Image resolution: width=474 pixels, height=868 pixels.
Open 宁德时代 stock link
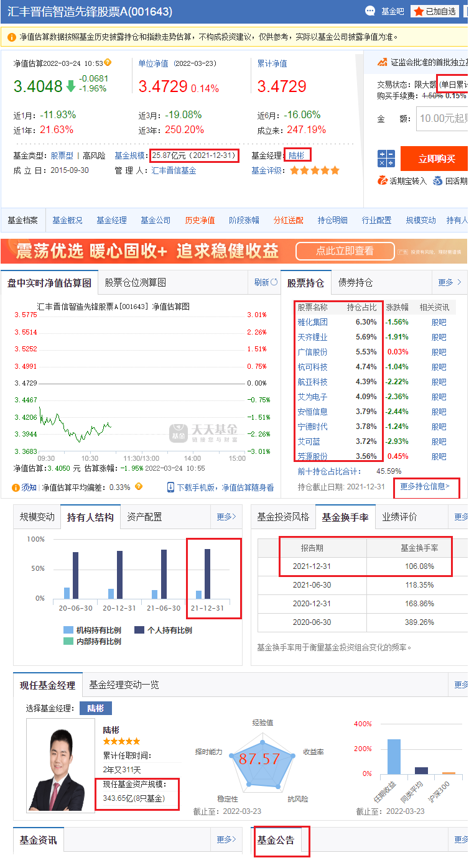(x=312, y=427)
